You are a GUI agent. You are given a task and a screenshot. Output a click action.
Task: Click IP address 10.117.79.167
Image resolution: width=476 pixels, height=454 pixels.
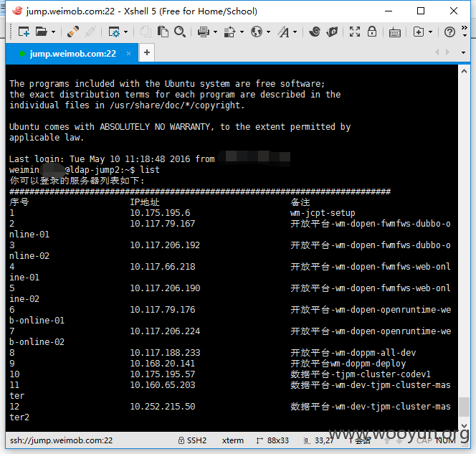[163, 224]
